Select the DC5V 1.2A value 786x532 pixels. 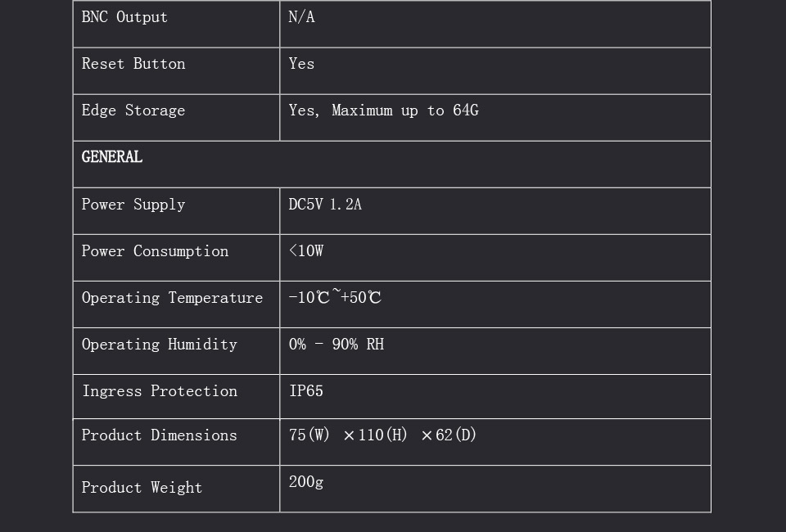325,205
